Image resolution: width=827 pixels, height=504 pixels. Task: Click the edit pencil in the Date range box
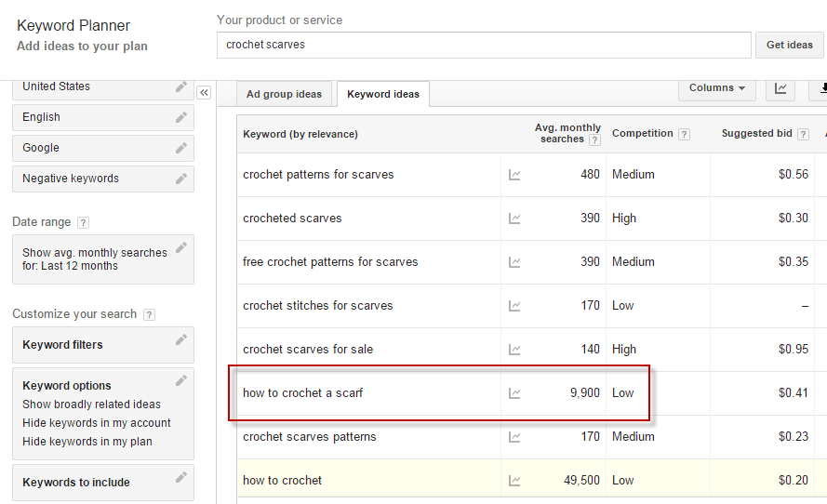(181, 247)
